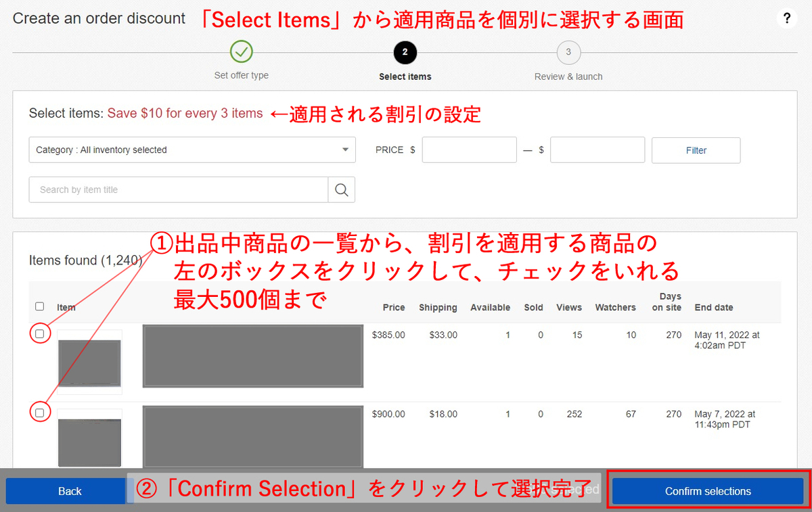The height and width of the screenshot is (512, 812).
Task: Click Sold value 0 in the $900.00 row
Action: (x=541, y=414)
